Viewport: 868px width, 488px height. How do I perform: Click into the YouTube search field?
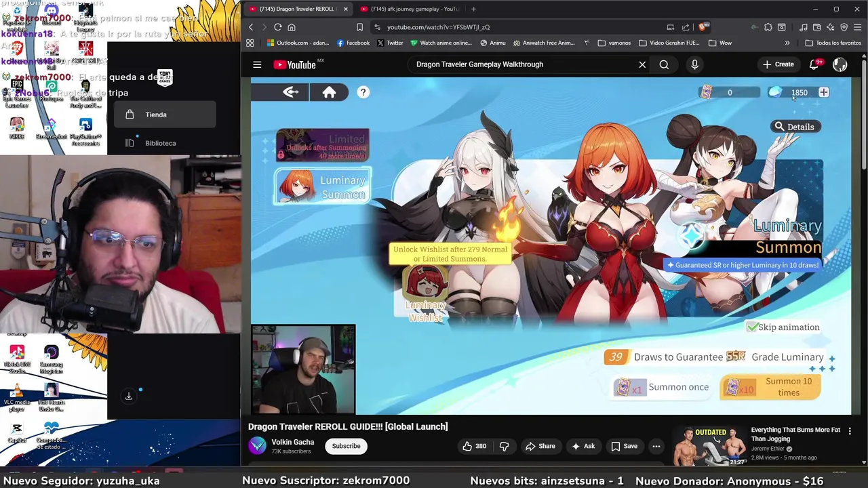(522, 64)
